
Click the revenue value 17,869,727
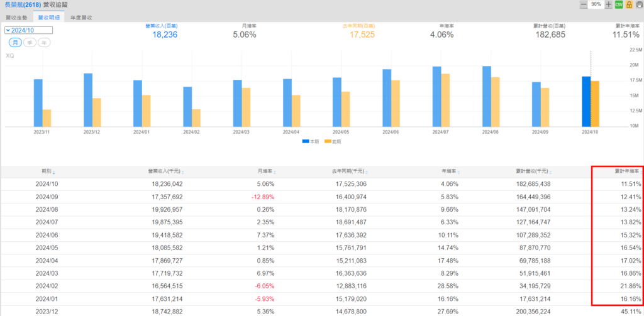(x=167, y=261)
